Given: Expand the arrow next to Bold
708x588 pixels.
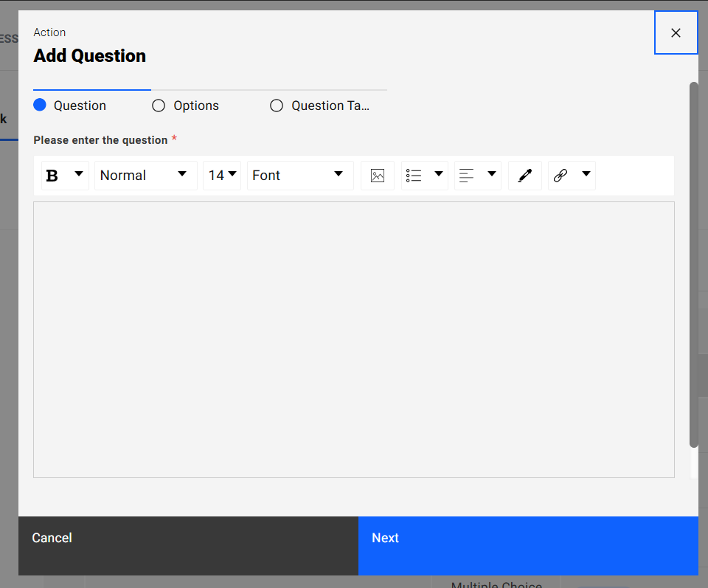Looking at the screenshot, I should pyautogui.click(x=79, y=175).
